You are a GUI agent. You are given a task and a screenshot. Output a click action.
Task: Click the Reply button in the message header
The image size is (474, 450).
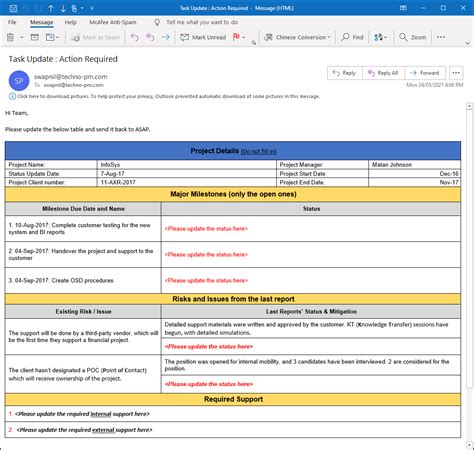[x=345, y=73]
